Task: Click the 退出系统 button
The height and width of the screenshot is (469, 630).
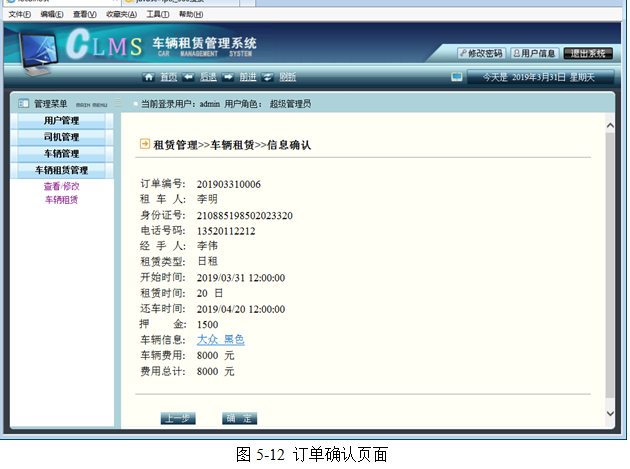Action: [588, 53]
